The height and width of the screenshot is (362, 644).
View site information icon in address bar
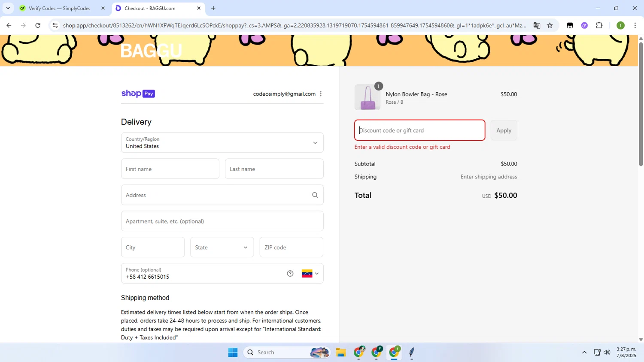tap(55, 25)
